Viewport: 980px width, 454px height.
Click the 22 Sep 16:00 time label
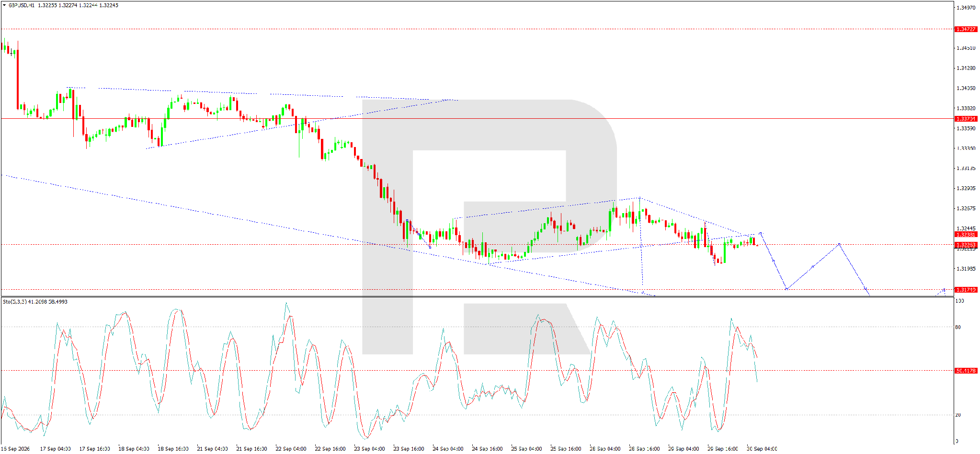click(x=330, y=449)
